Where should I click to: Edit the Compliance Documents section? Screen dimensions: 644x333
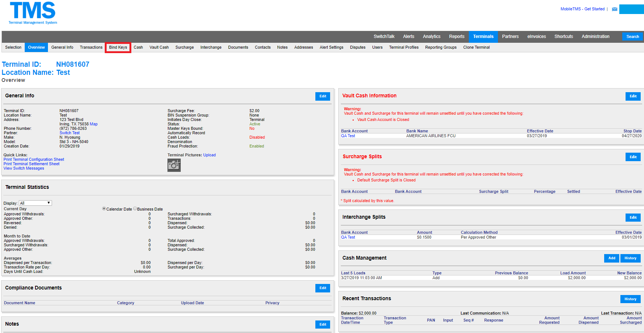[323, 288]
